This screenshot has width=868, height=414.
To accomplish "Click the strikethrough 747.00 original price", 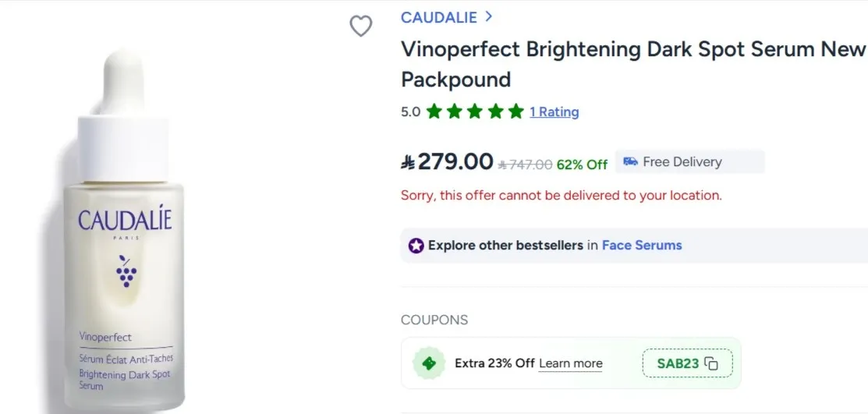I will (x=526, y=164).
